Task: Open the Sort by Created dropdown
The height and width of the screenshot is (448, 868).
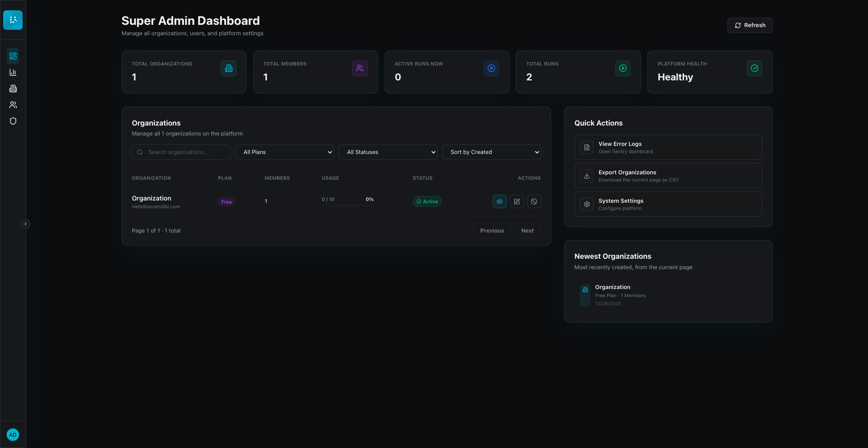Action: (x=491, y=152)
